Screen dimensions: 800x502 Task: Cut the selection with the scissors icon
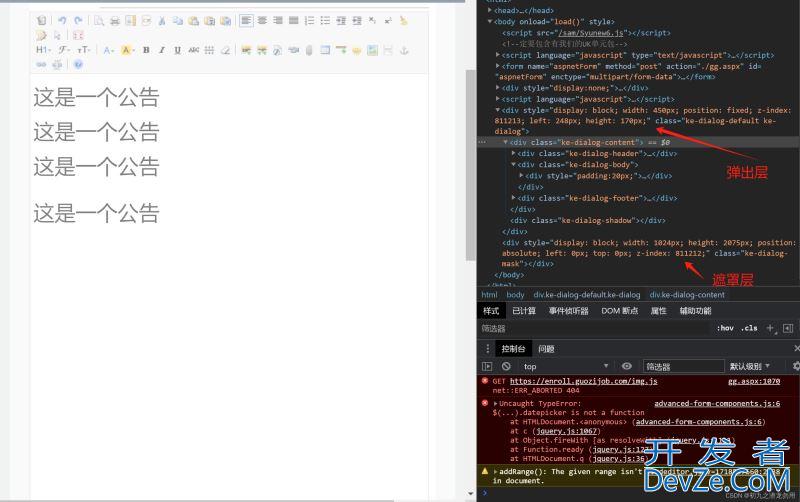click(x=162, y=20)
